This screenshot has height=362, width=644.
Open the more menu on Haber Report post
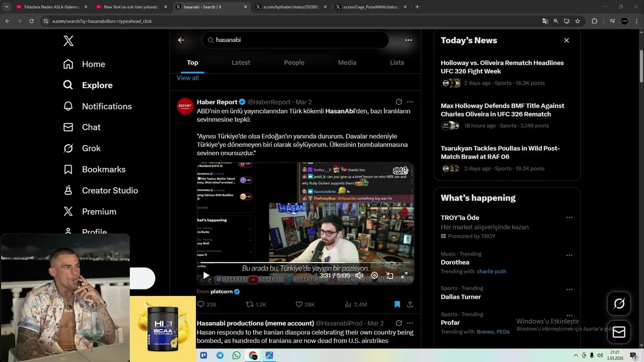tap(410, 102)
